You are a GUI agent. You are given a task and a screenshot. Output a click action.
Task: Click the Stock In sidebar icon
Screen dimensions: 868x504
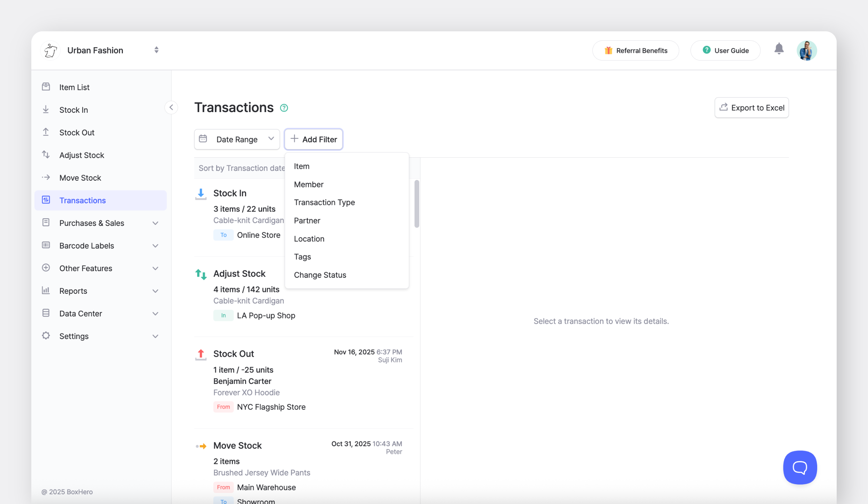click(46, 110)
